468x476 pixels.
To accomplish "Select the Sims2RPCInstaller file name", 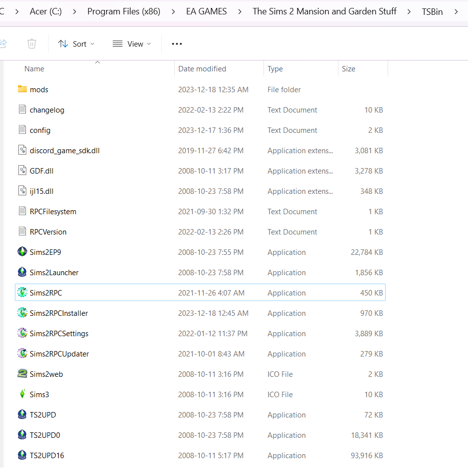I will [59, 313].
